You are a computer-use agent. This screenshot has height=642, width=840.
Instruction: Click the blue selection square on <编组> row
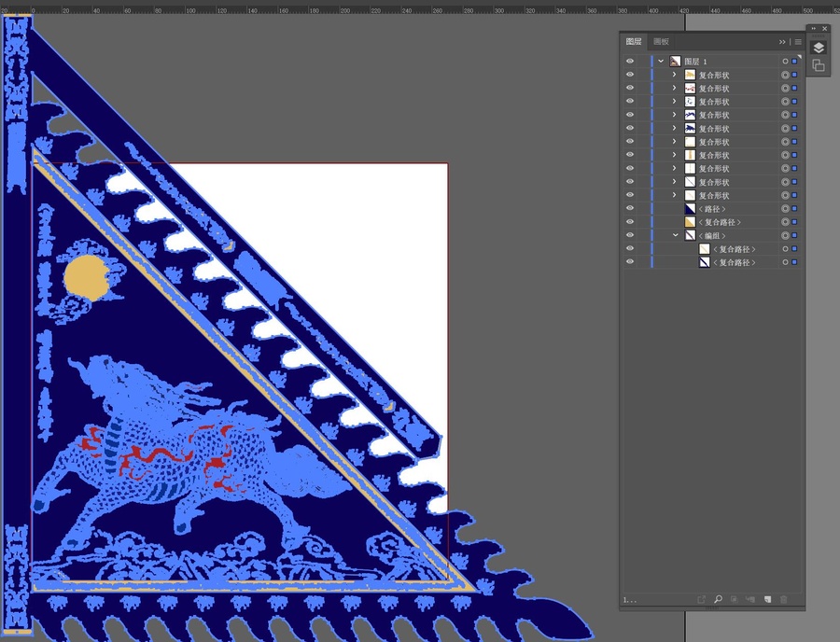point(794,235)
